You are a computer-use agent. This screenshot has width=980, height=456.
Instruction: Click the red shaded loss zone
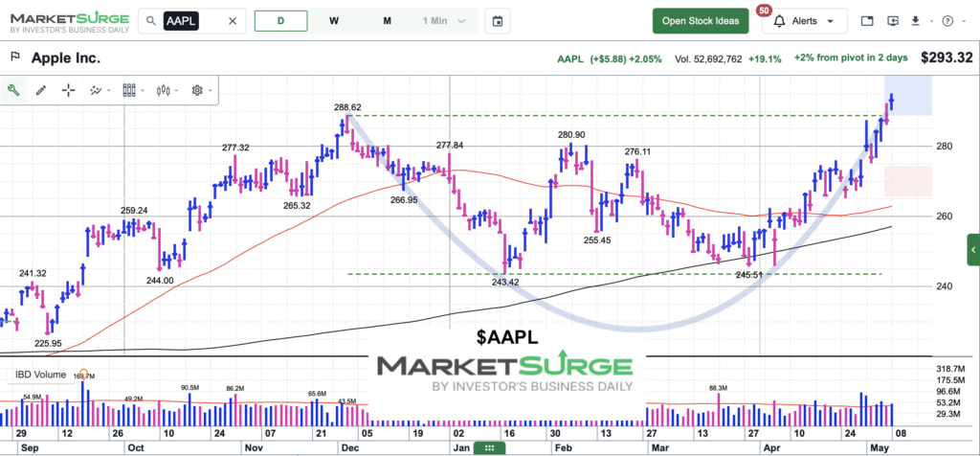point(908,181)
